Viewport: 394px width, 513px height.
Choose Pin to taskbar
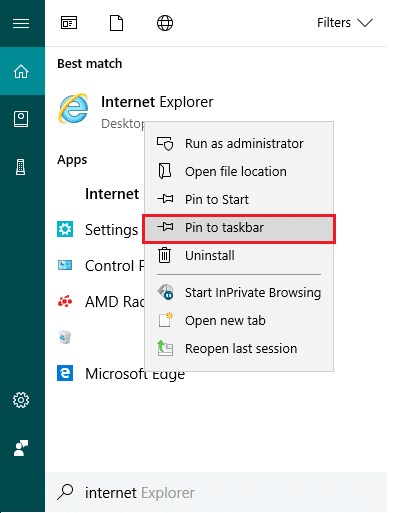(239, 228)
